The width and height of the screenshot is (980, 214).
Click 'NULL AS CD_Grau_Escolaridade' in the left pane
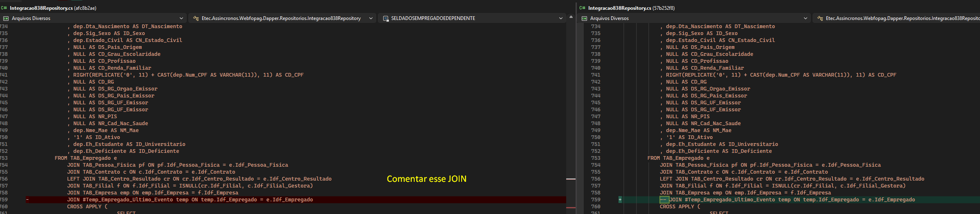coord(117,54)
